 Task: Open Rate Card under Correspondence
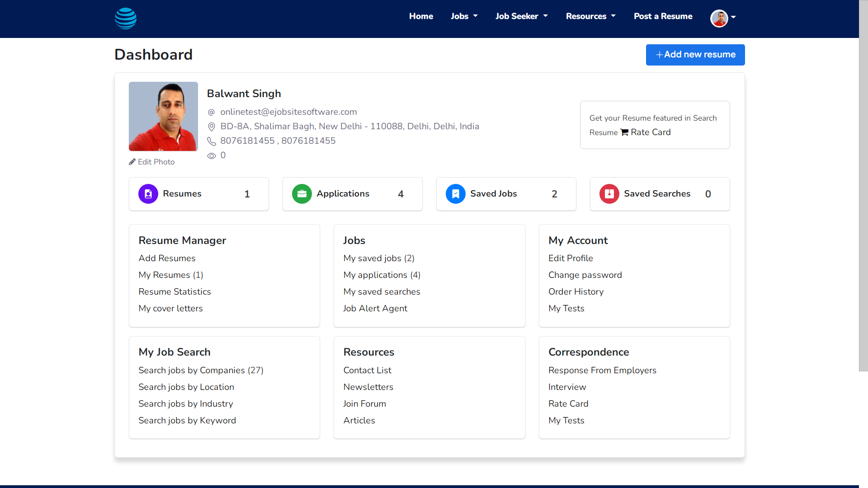tap(568, 404)
